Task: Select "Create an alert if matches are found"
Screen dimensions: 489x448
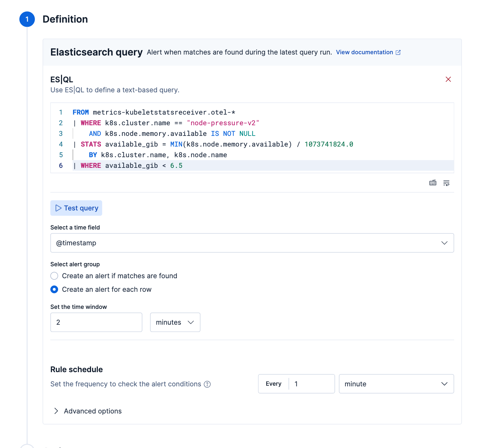Action: pyautogui.click(x=114, y=276)
